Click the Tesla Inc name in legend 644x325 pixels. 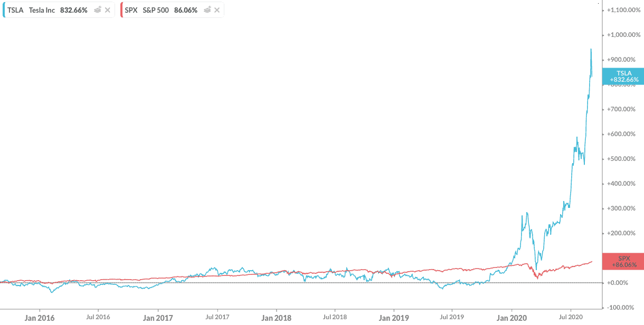42,10
